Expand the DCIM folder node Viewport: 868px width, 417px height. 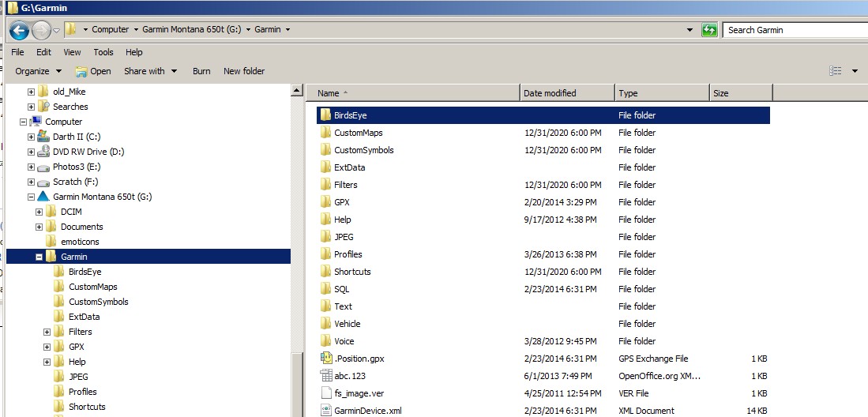(39, 212)
